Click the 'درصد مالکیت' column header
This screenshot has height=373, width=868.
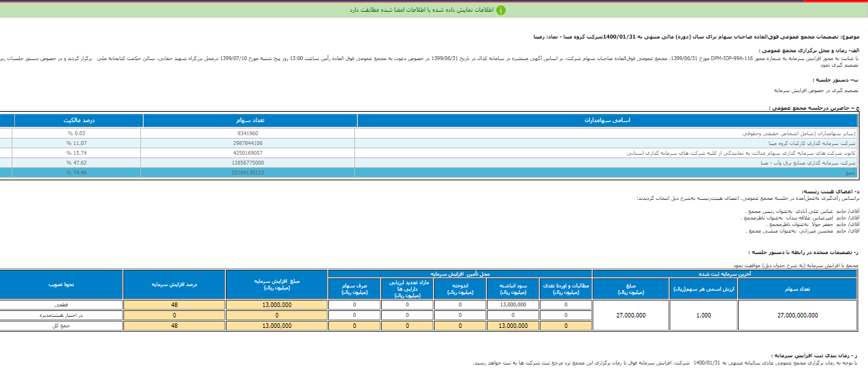(x=79, y=121)
